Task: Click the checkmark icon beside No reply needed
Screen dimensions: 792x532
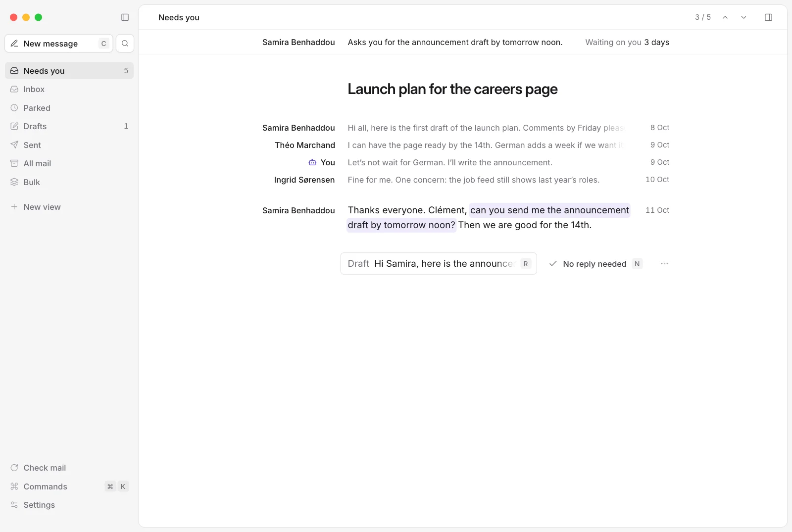Action: click(x=553, y=264)
